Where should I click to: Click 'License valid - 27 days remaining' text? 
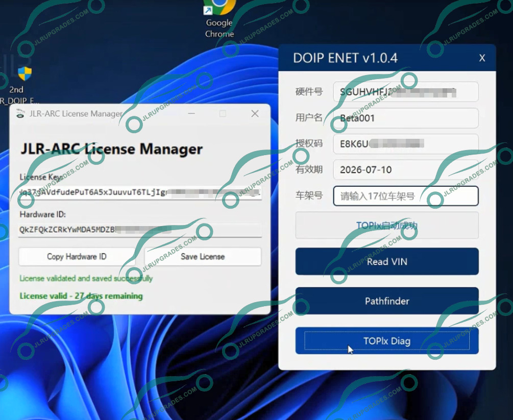(x=81, y=295)
